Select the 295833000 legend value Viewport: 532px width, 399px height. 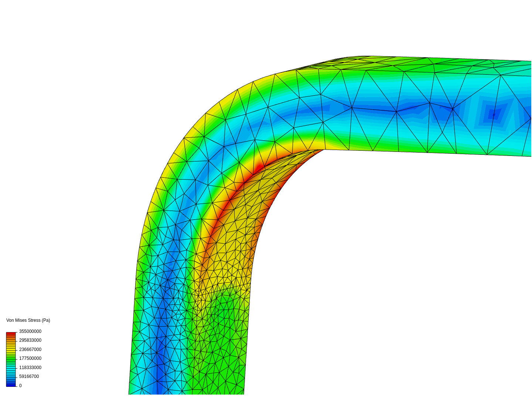click(30, 340)
